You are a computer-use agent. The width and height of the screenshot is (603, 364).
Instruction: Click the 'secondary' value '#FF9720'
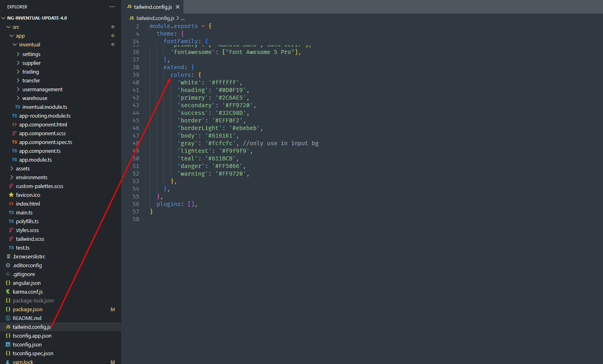238,105
